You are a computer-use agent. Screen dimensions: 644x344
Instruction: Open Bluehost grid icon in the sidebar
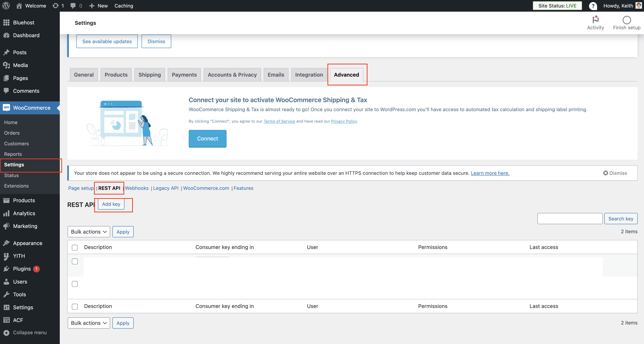pos(7,23)
